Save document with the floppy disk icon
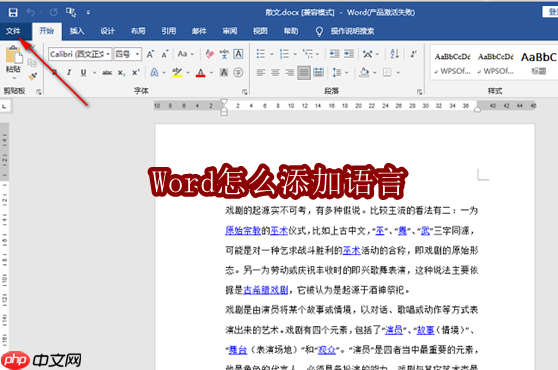558x370 pixels. 13,13
